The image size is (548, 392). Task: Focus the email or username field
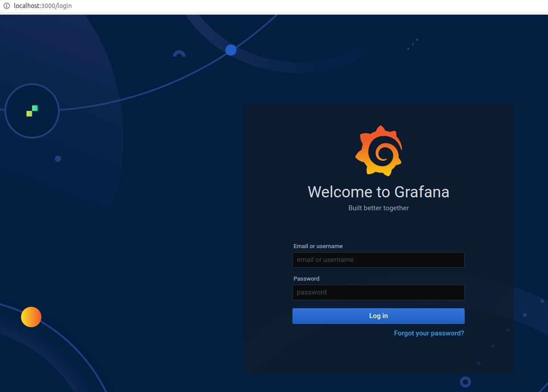[378, 260]
